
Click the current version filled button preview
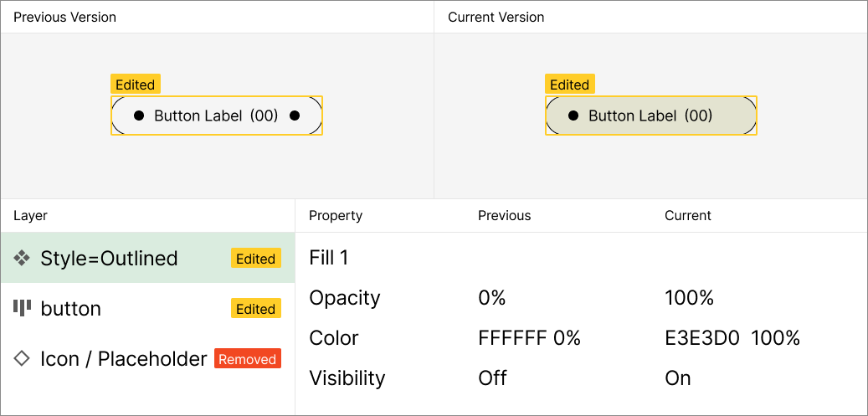tap(650, 116)
